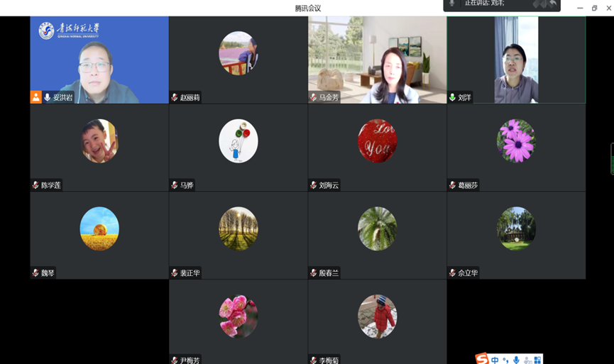
Task: Toggle Chinese/English mode via the 中 icon
Action: 495,360
